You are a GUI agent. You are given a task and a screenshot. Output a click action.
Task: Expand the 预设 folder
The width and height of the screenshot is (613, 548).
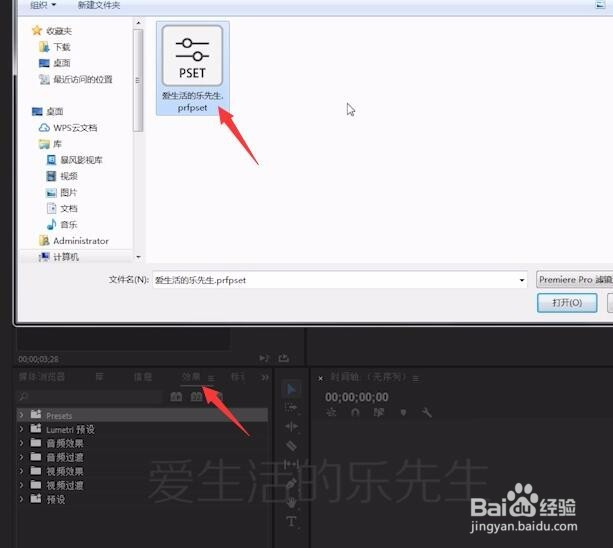(21, 499)
